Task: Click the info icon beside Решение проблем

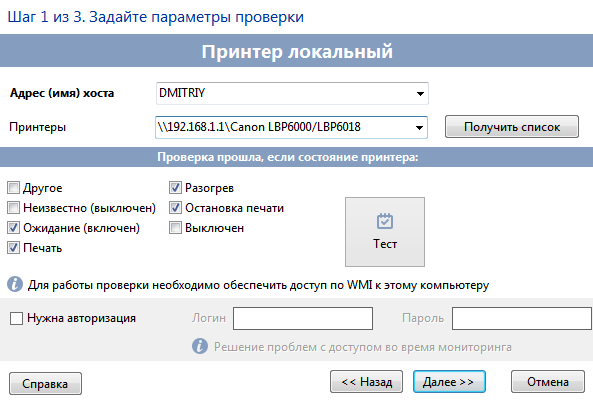Action: (200, 346)
